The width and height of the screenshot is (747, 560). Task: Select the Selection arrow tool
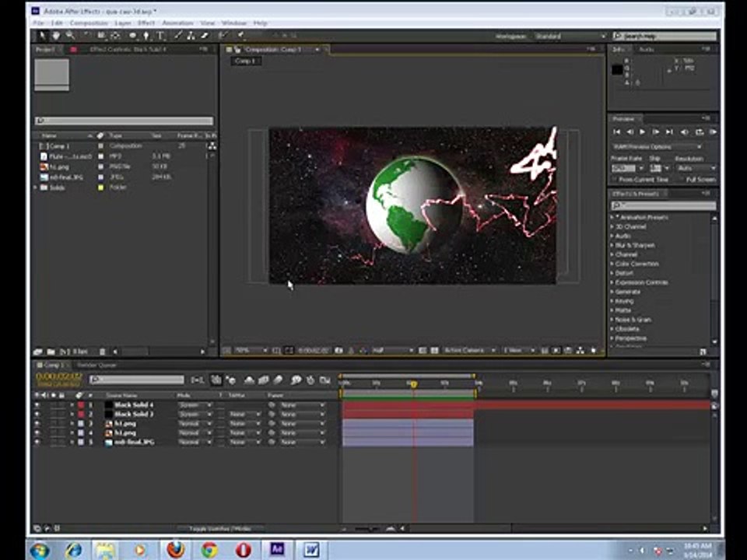(x=42, y=35)
